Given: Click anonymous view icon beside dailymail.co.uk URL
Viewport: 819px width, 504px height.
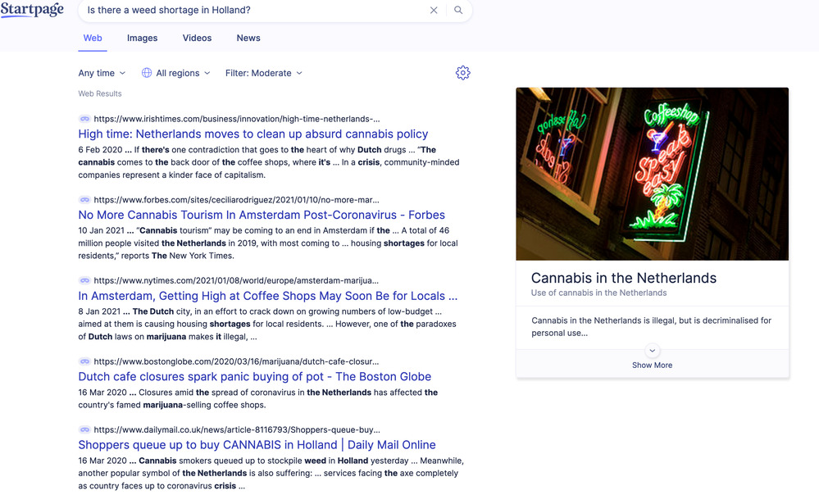Looking at the screenshot, I should (84, 429).
